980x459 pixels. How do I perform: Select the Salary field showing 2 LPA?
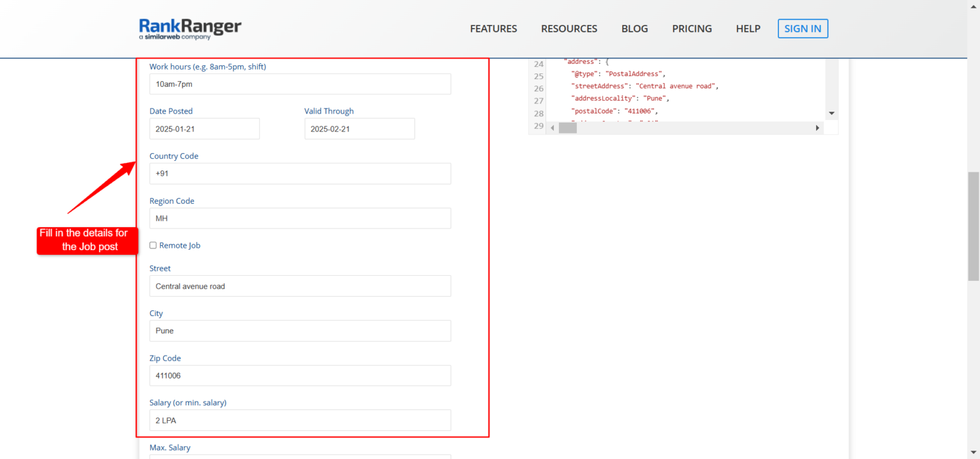[300, 420]
